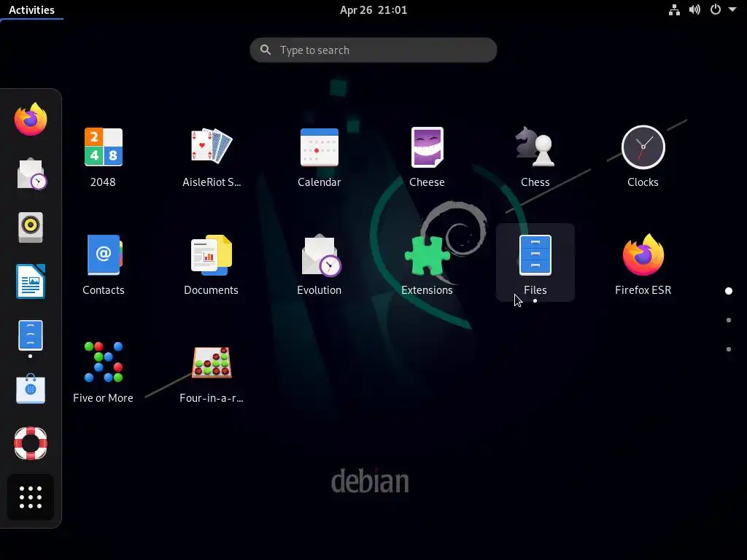Viewport: 747px width, 560px height.
Task: Launch Rhythmbox speaker icon in dock
Action: (31, 227)
